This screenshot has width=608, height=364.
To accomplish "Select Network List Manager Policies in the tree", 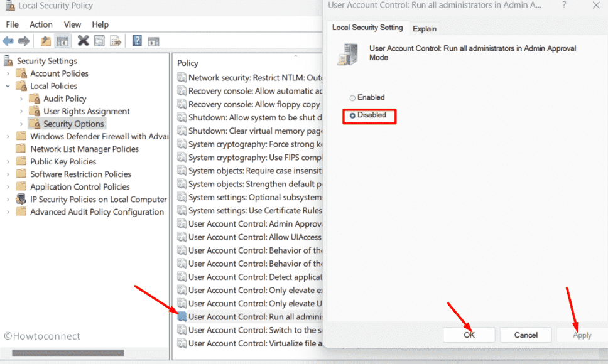I will [85, 149].
